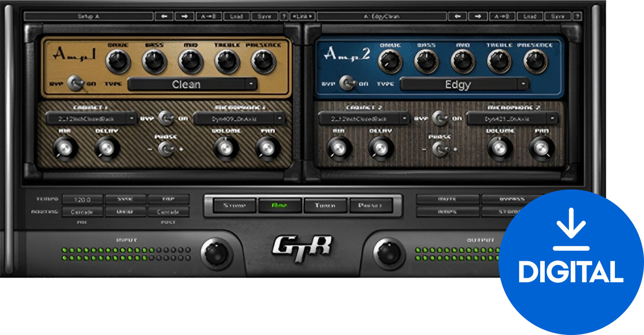This screenshot has width=644, height=335.
Task: Switch to the Stomp tab
Action: (x=235, y=205)
